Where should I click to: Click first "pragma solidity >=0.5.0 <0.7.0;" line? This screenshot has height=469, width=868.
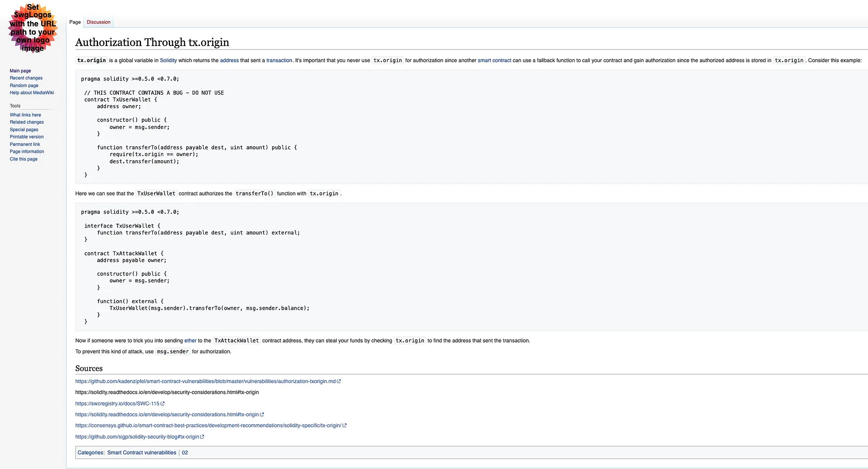(130, 79)
